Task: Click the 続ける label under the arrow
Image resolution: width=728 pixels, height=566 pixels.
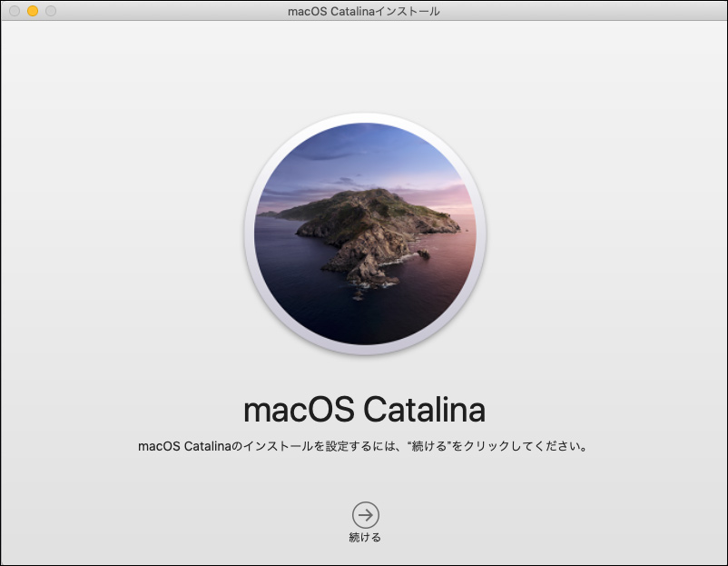Action: 365,538
